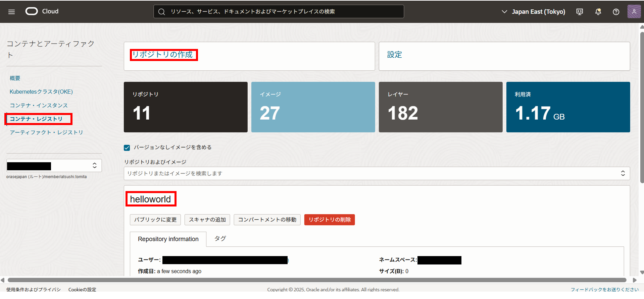This screenshot has width=644, height=299.
Task: Click コンパートメントの移動 button
Action: (x=267, y=220)
